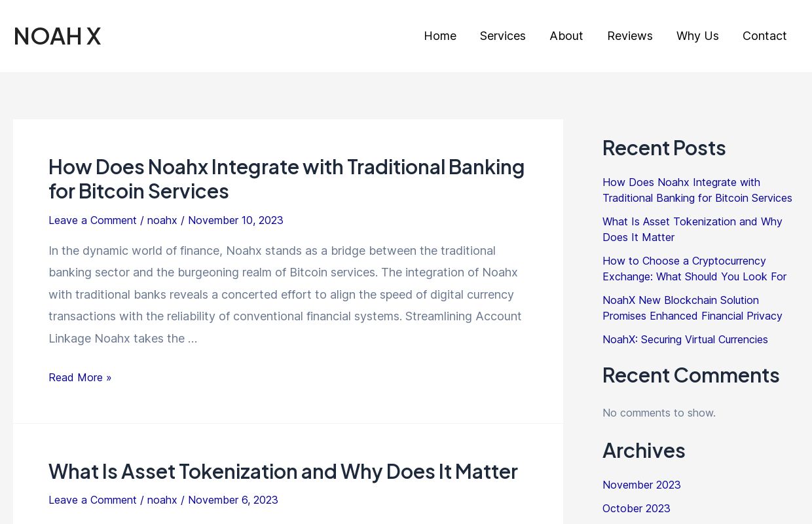812x524 pixels.
Task: Open recent post about choosing a cryptocurrency exchange
Action: click(694, 269)
